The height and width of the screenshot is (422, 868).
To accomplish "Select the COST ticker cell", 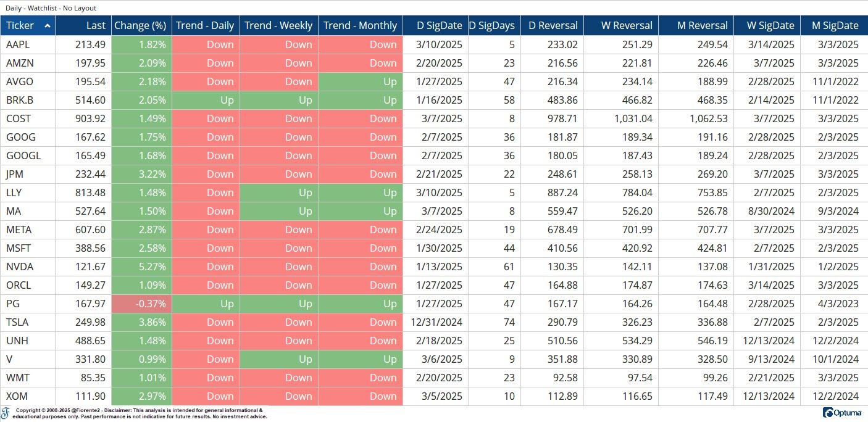I will tap(28, 118).
